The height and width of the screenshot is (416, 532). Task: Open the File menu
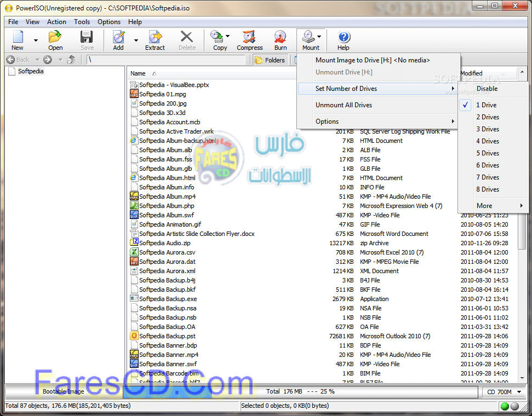click(x=13, y=22)
